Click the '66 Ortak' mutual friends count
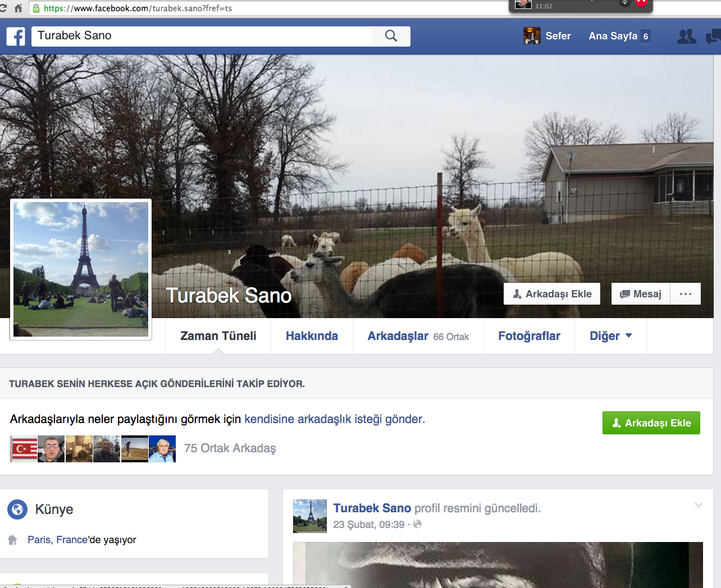This screenshot has height=588, width=721. click(451, 337)
